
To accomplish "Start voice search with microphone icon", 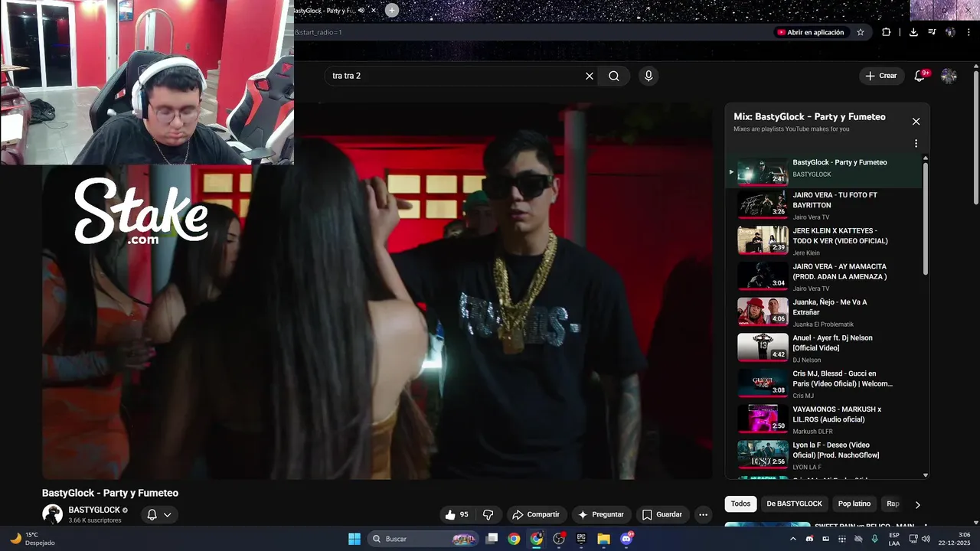I will tap(648, 76).
